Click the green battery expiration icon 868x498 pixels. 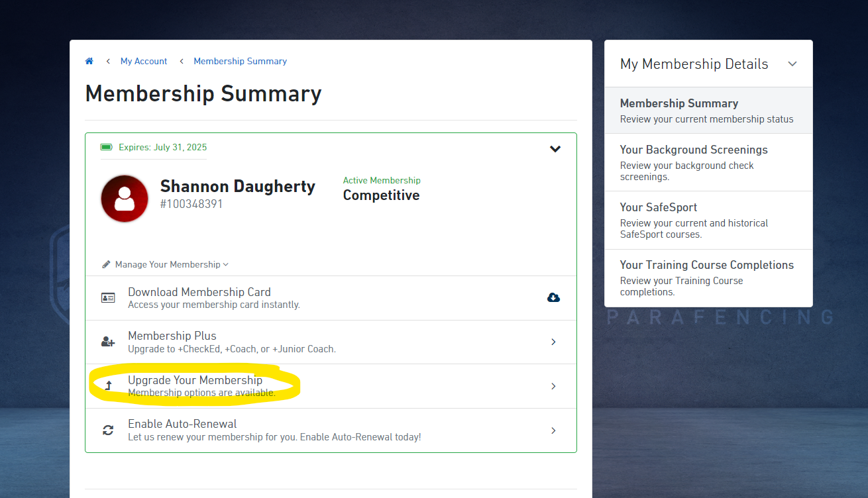point(106,147)
